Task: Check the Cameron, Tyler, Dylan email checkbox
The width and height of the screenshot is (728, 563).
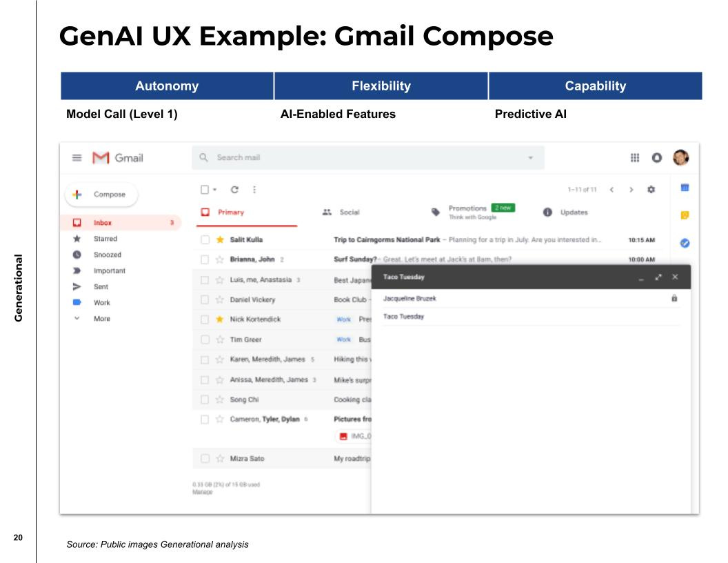Action: coord(204,419)
